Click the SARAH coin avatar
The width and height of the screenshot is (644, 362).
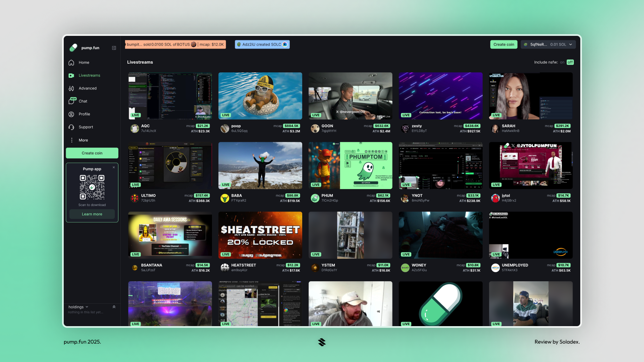click(495, 128)
